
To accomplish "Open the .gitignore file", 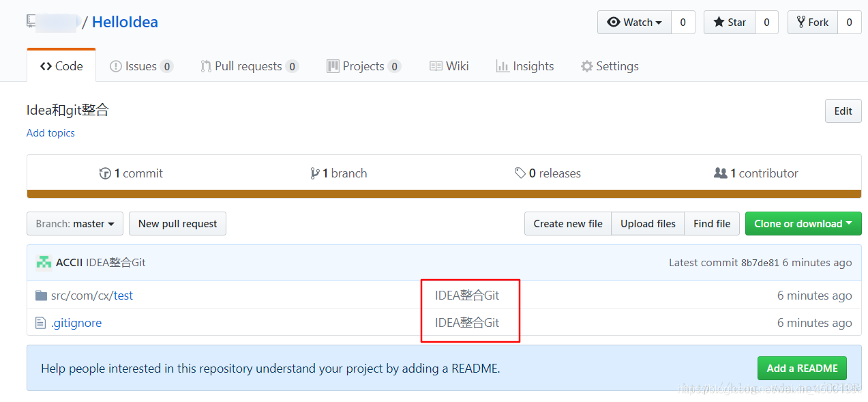I will [x=76, y=323].
